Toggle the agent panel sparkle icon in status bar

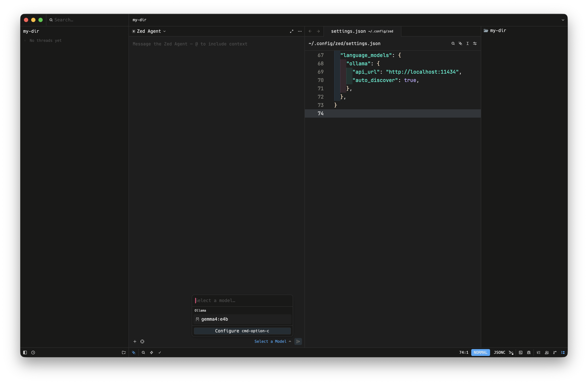134,353
